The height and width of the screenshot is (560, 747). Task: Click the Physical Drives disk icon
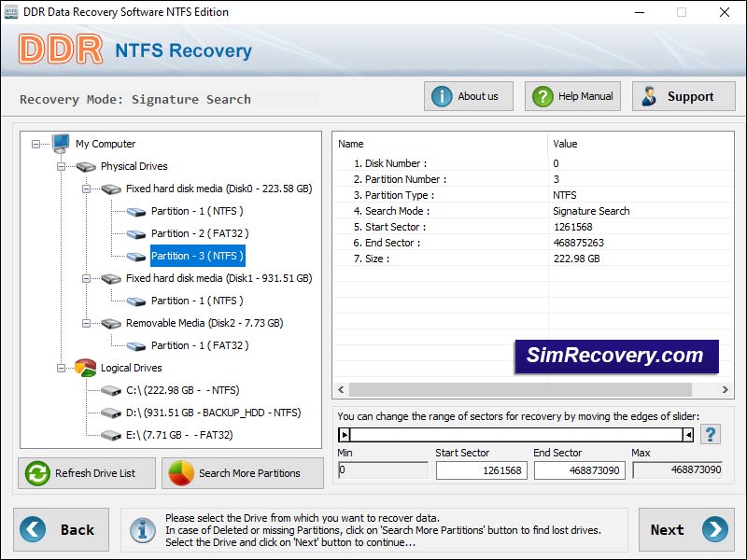(x=86, y=166)
